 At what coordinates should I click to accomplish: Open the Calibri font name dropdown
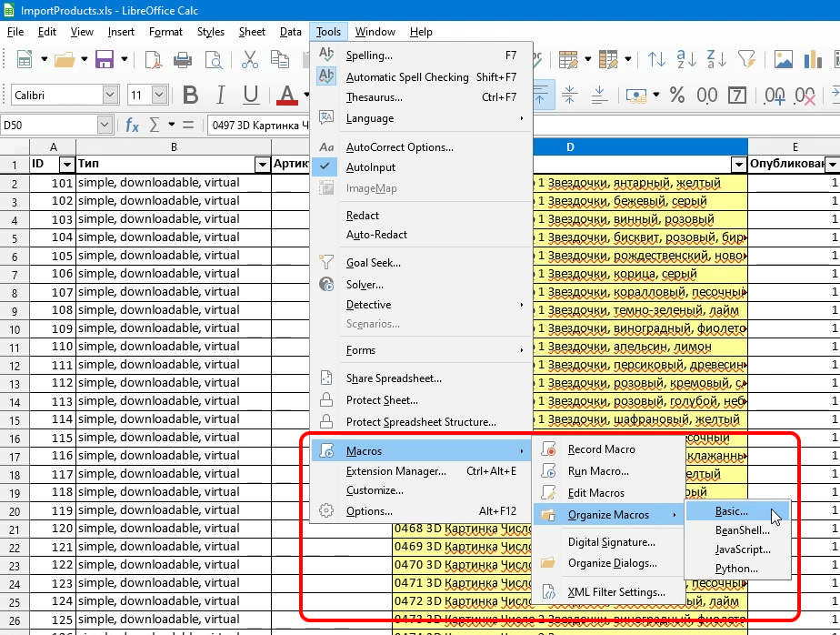[110, 96]
